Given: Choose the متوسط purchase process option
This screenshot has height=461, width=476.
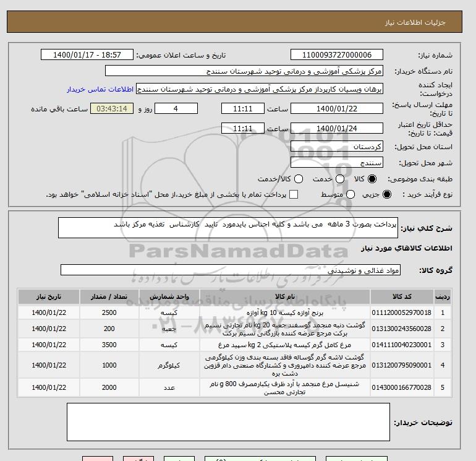Looking at the screenshot, I should pyautogui.click(x=351, y=194).
